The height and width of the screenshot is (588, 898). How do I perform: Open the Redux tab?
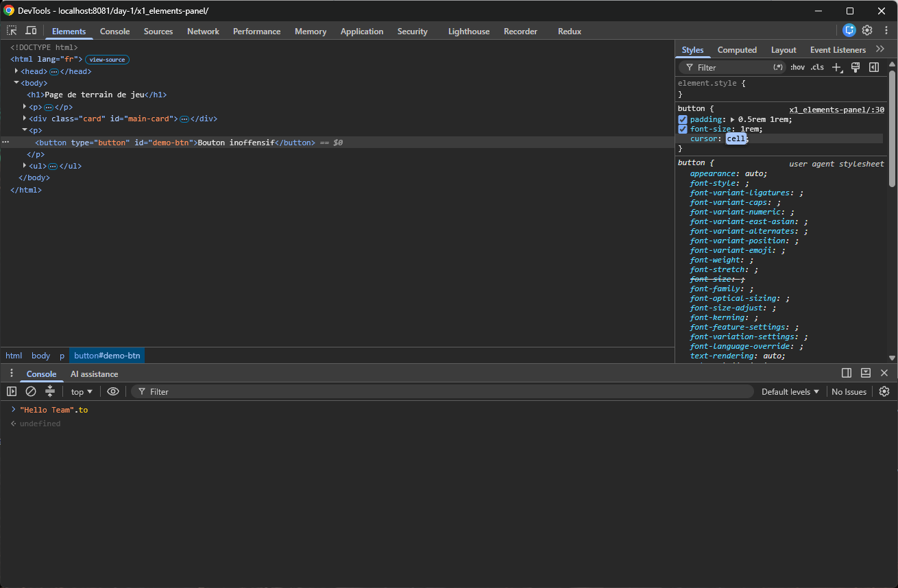click(x=570, y=31)
